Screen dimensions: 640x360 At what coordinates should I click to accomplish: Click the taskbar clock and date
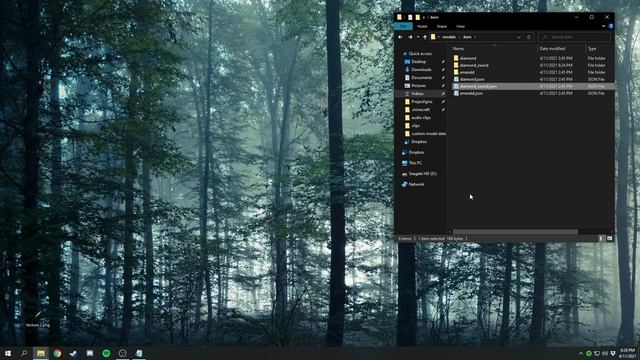(x=627, y=353)
